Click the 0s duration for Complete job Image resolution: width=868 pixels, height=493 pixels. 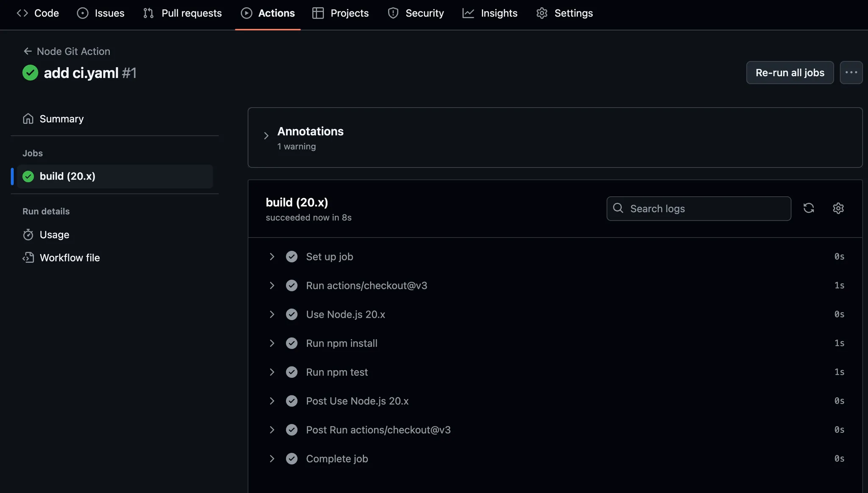pos(839,458)
